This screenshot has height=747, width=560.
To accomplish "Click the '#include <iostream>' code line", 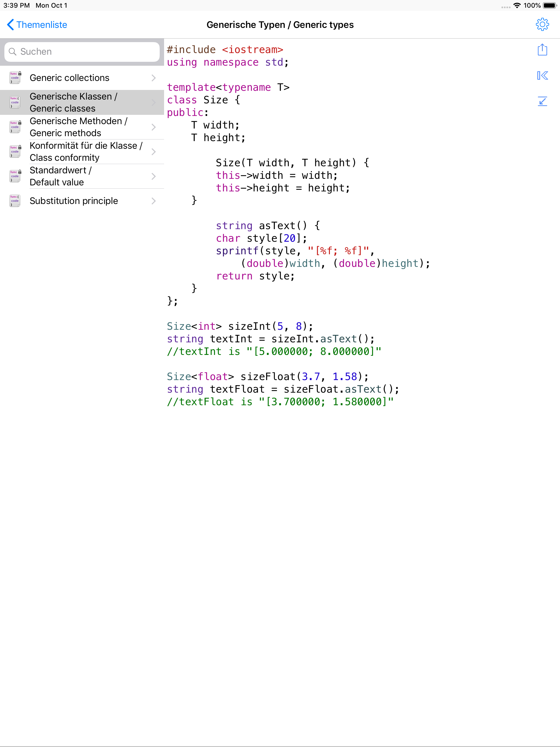I will [225, 50].
